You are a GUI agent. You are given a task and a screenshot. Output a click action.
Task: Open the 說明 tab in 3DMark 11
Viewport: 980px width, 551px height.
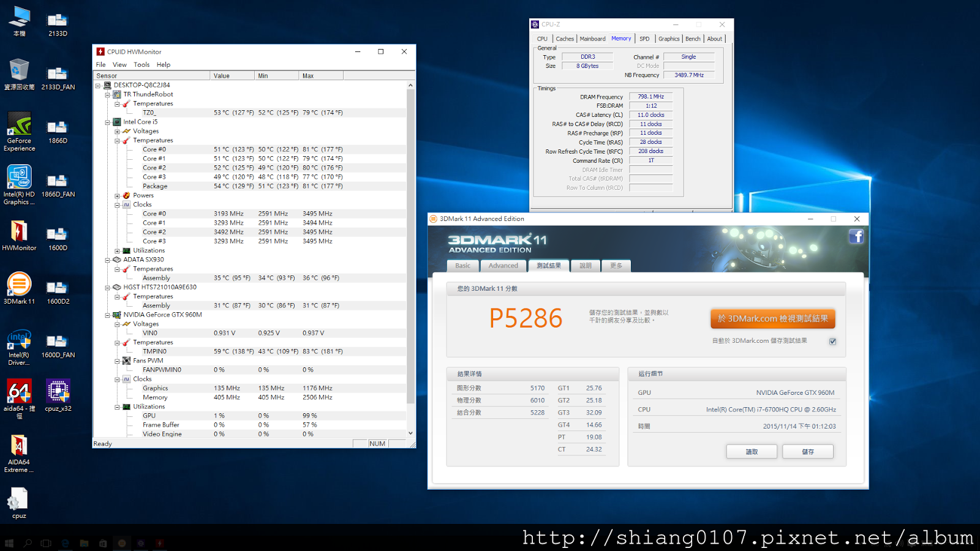pos(586,266)
